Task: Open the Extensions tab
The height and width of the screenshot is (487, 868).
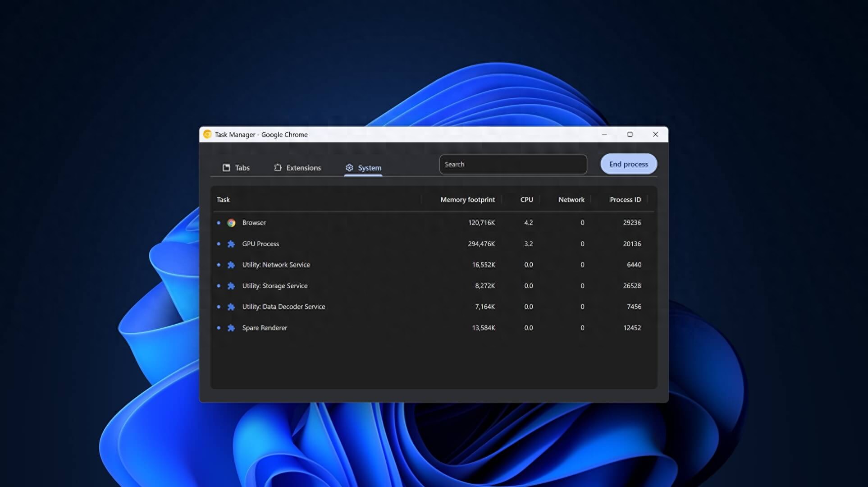Action: (297, 168)
